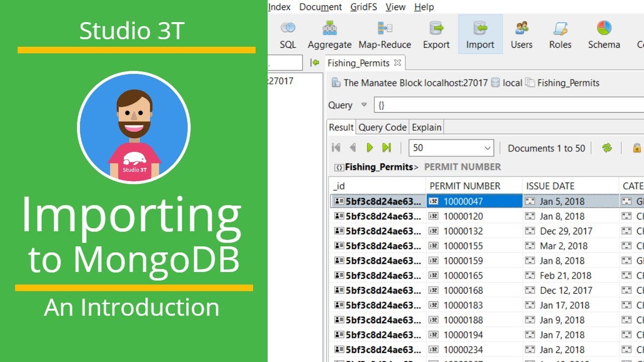
Task: Open the GridFS menu
Action: [364, 7]
